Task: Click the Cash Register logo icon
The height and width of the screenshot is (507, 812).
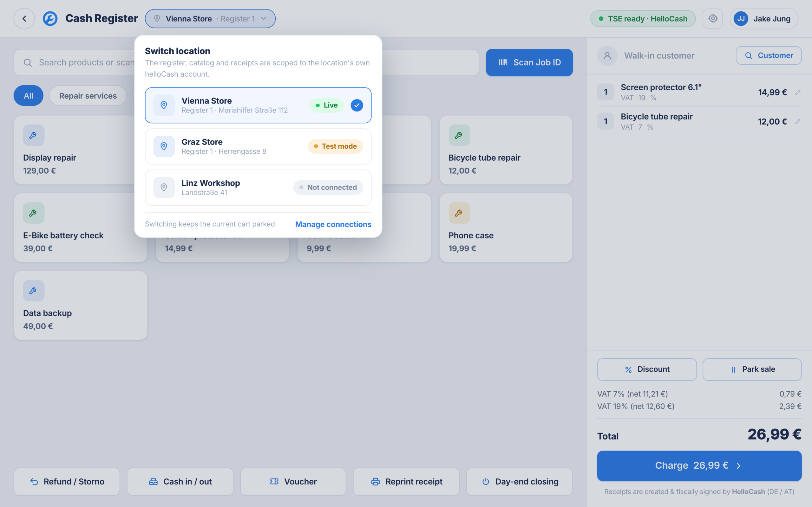Action: coord(50,18)
